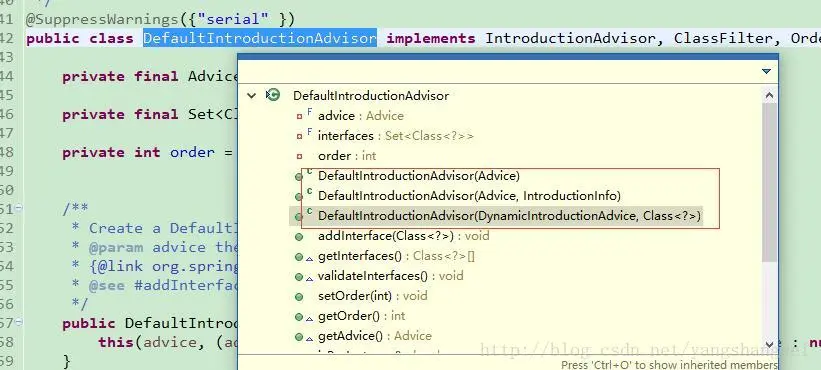Screen dimensions: 821x370
Task: Collapse the Javadoc comment fold at line 51
Action: coord(18,208)
